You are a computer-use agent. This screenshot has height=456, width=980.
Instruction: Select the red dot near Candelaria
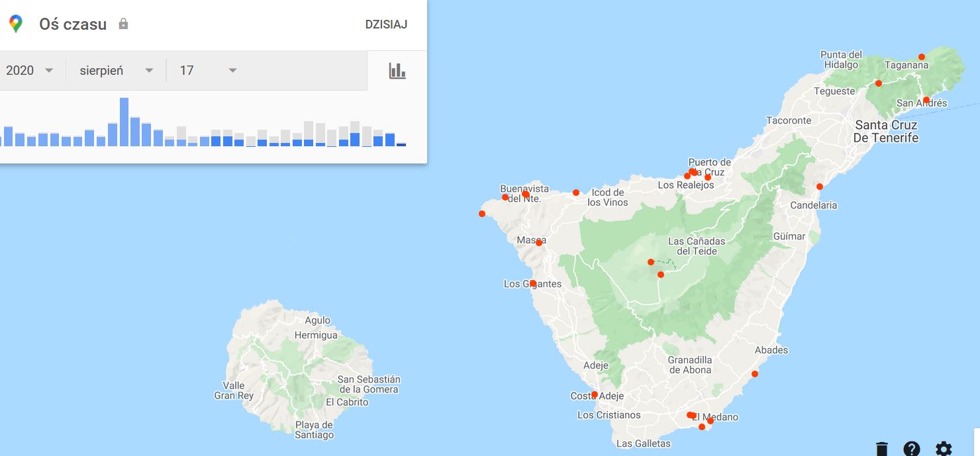pos(819,187)
